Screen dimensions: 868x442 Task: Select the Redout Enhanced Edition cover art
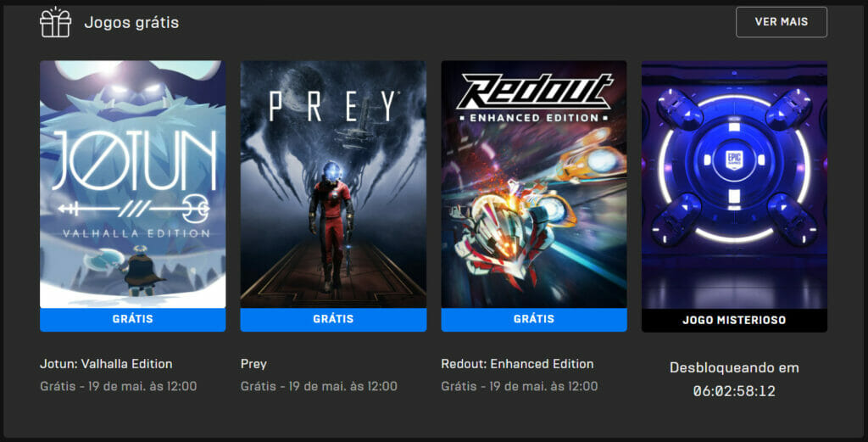[534, 184]
